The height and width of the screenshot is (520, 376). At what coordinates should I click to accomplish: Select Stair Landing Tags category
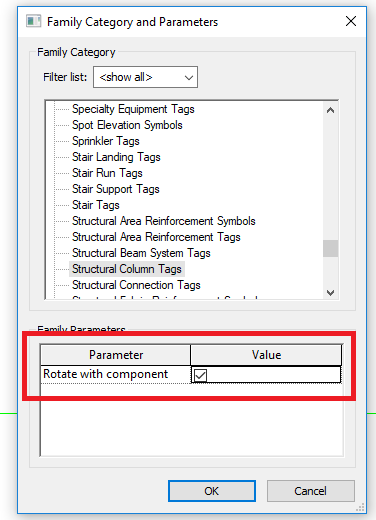click(116, 157)
